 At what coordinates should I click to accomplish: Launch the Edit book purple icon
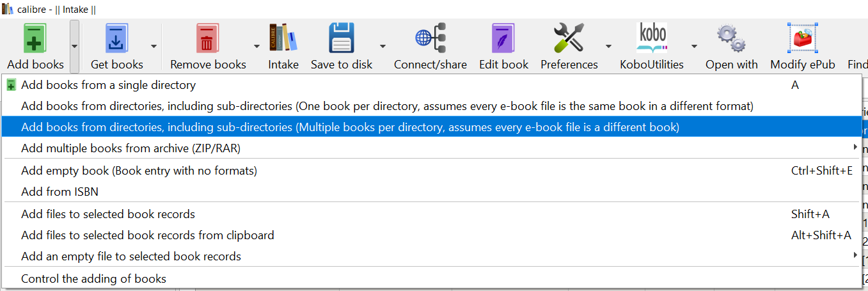click(x=503, y=40)
